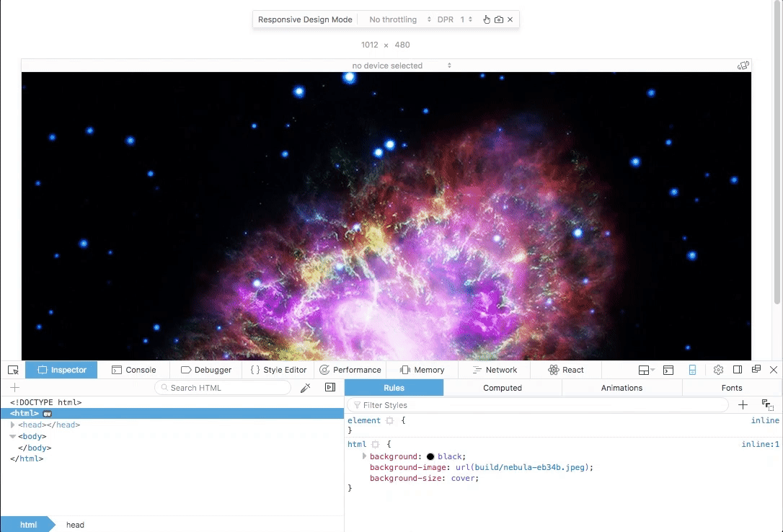Activate the pick element from page icon

click(13, 370)
